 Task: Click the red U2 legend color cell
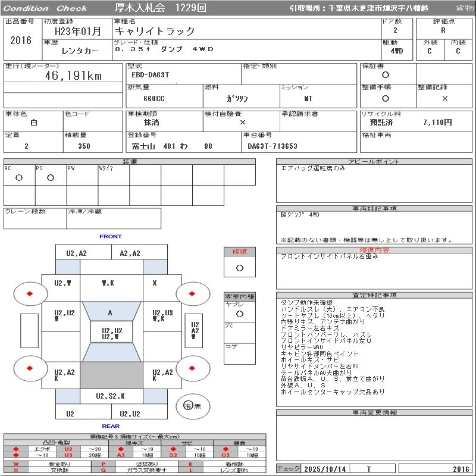[68, 449]
